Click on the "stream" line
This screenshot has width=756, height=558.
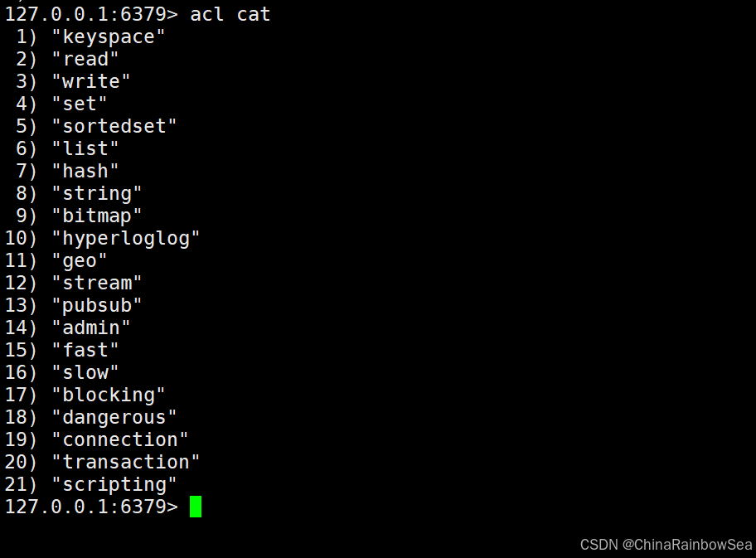(97, 283)
